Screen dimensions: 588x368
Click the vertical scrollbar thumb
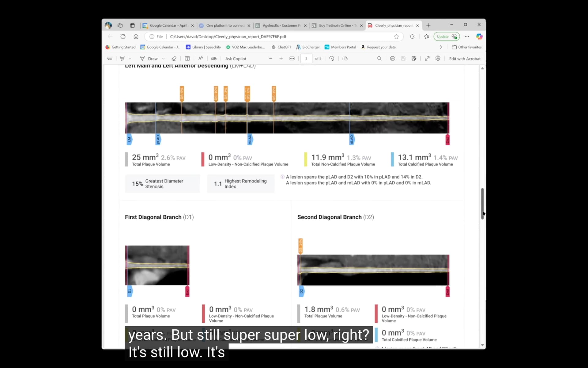pos(482,204)
